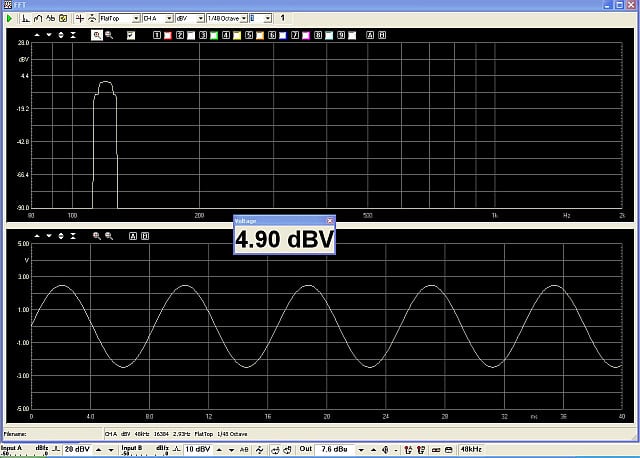The image size is (640, 458).
Task: Click the A button in waveform graph toolbar
Action: point(132,236)
